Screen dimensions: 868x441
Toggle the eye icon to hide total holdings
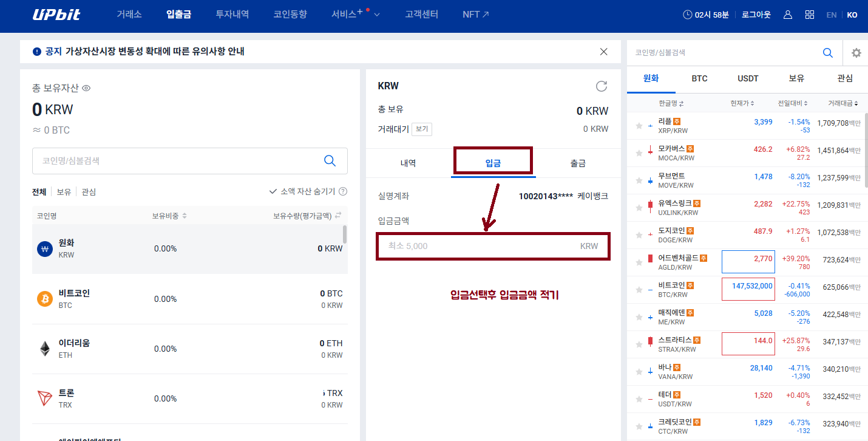86,88
